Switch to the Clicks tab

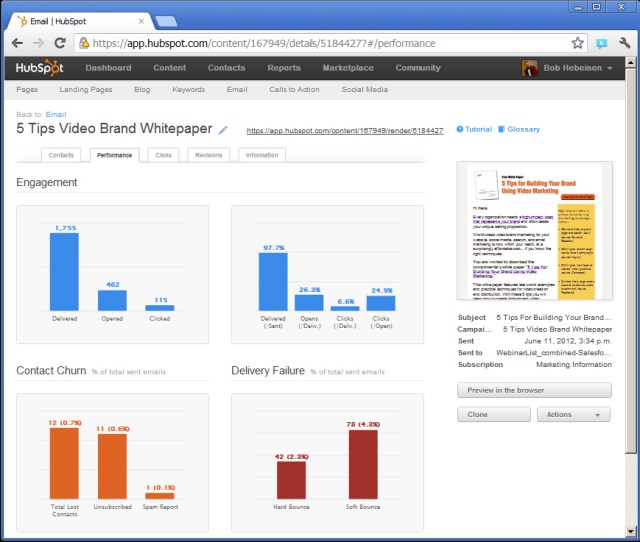pos(163,155)
